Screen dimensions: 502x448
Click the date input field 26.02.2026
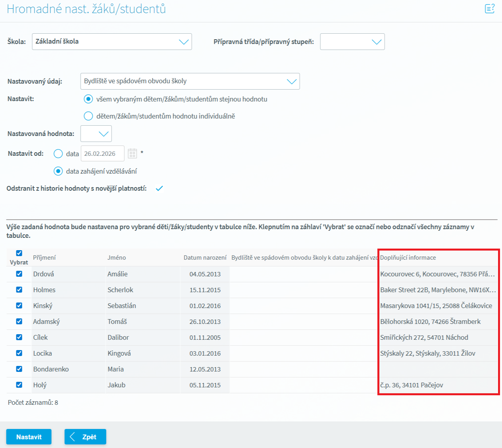tap(102, 154)
